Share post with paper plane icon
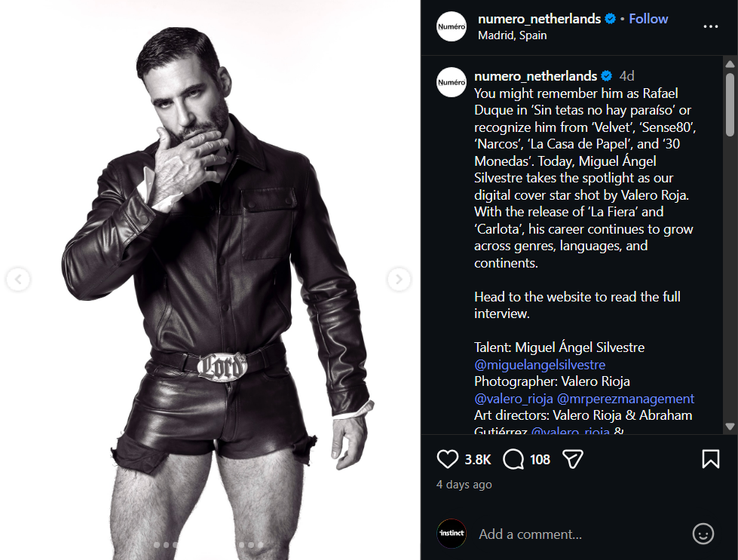 [573, 459]
